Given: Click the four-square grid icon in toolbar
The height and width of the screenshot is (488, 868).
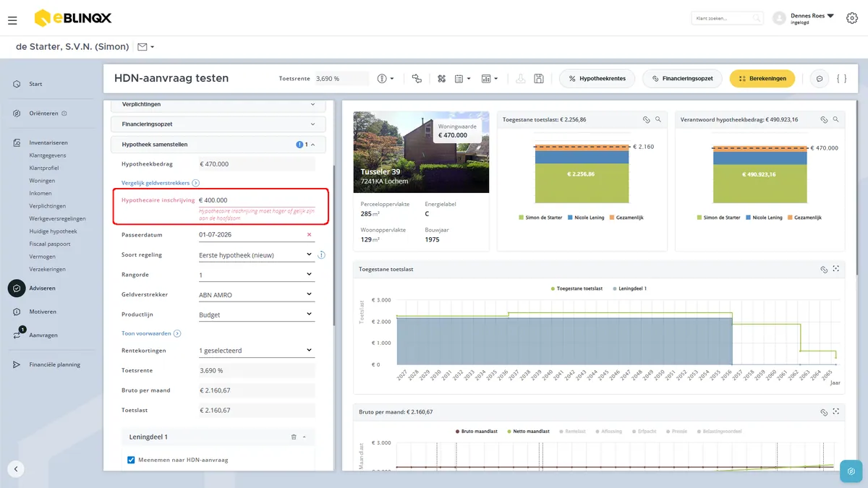Looking at the screenshot, I should [441, 78].
